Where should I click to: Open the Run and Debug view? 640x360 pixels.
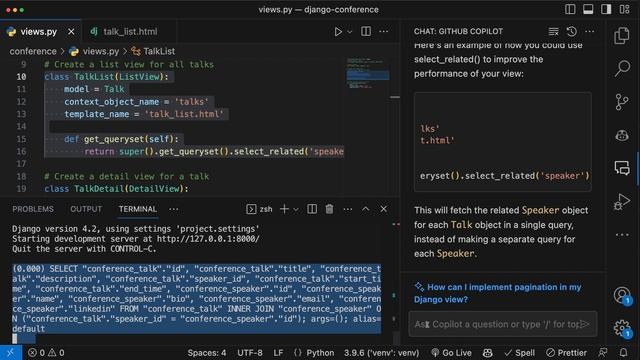click(x=622, y=201)
